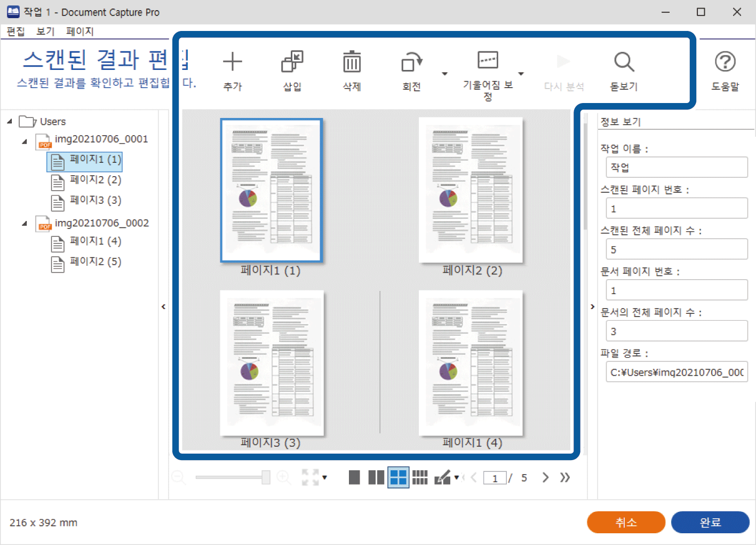Viewport: 756px width, 545px height.
Task: Click the orange 취소 button
Action: (x=626, y=522)
